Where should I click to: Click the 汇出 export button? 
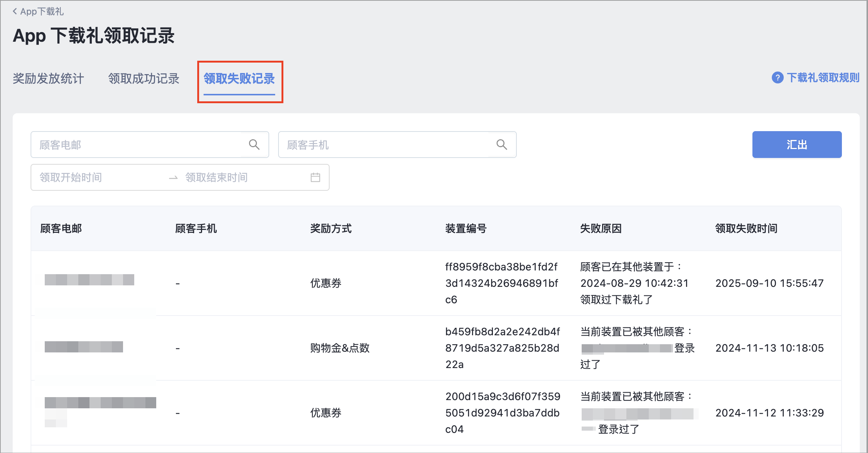pyautogui.click(x=797, y=145)
